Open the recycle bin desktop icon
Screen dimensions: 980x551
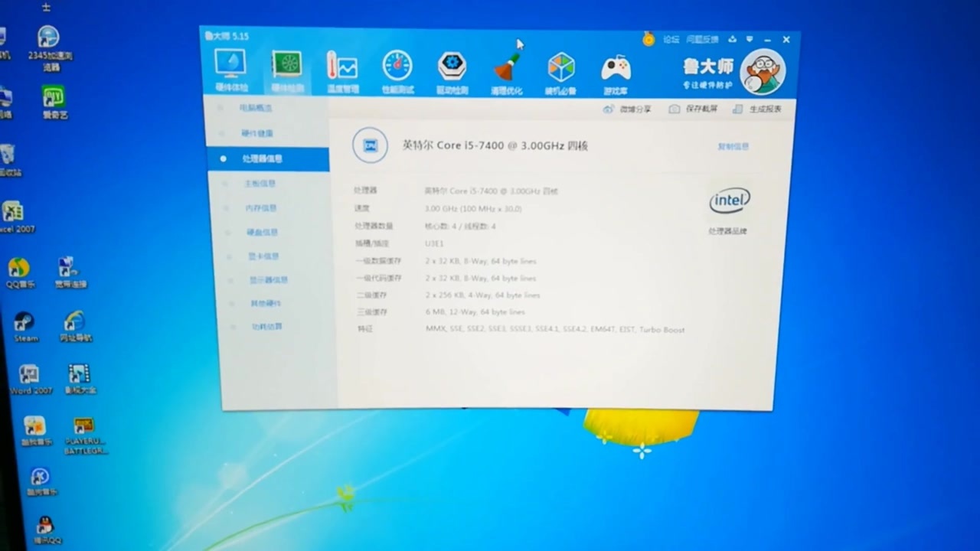(8, 159)
